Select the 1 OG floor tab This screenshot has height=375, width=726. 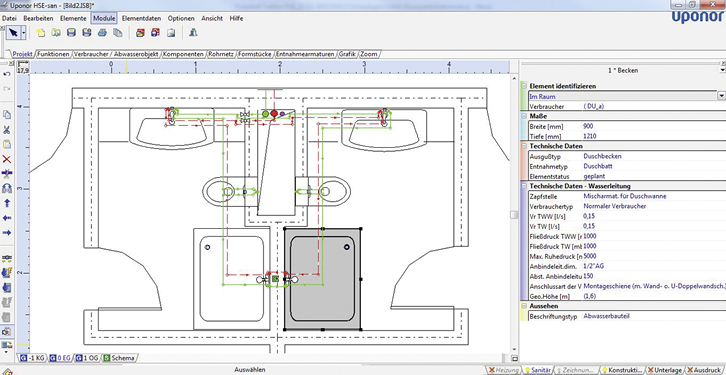(88, 358)
